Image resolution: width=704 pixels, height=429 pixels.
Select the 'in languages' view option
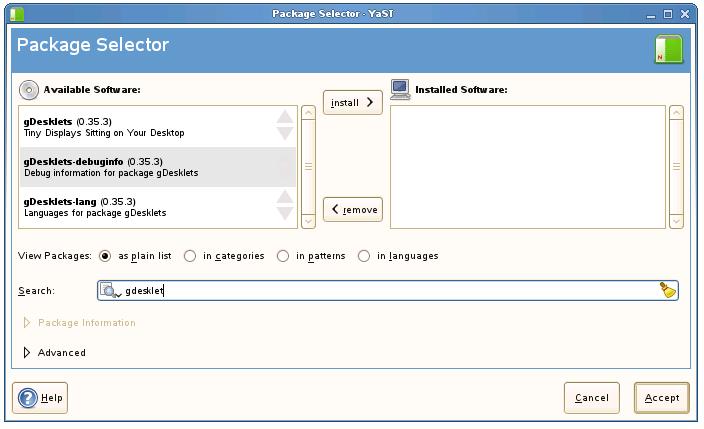click(x=364, y=256)
